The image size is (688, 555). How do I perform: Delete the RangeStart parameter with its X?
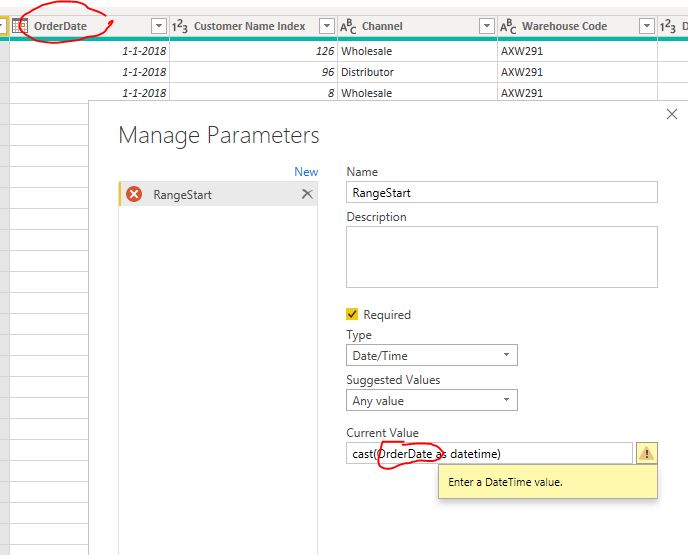point(307,193)
